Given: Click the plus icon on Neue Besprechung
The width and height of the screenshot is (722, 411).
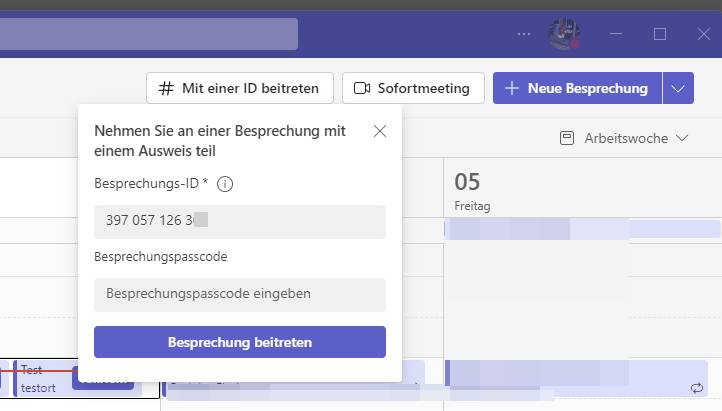Looking at the screenshot, I should (511, 88).
